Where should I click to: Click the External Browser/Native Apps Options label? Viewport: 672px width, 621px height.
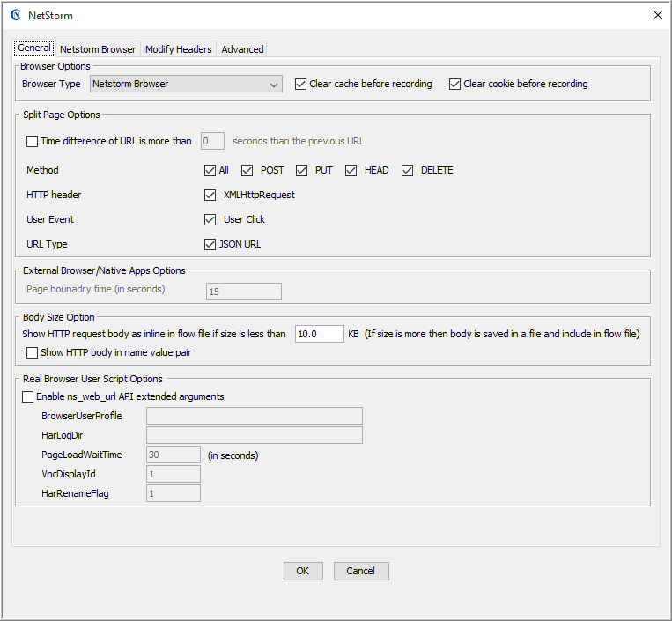point(104,270)
